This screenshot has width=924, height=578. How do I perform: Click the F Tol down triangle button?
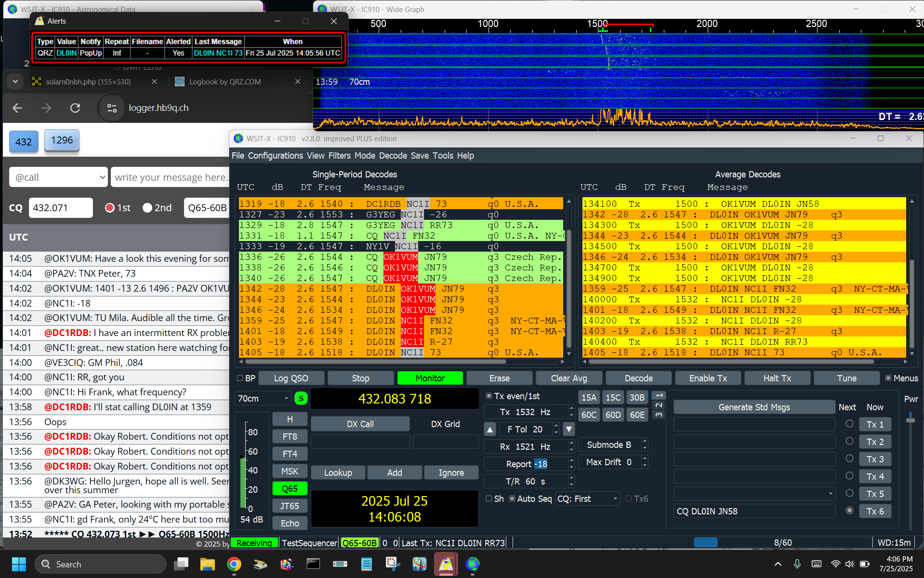[569, 429]
